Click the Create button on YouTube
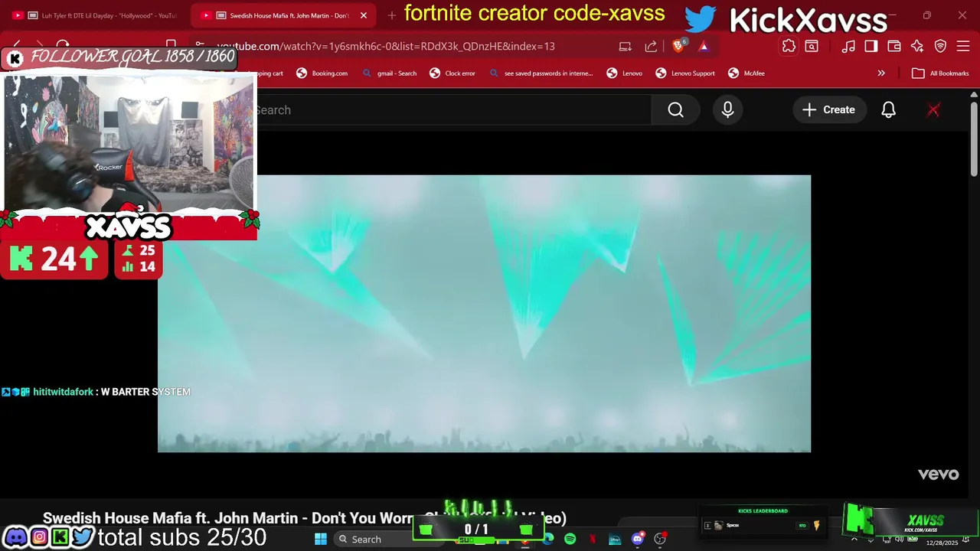Screen dimensions: 980x551 pos(829,110)
